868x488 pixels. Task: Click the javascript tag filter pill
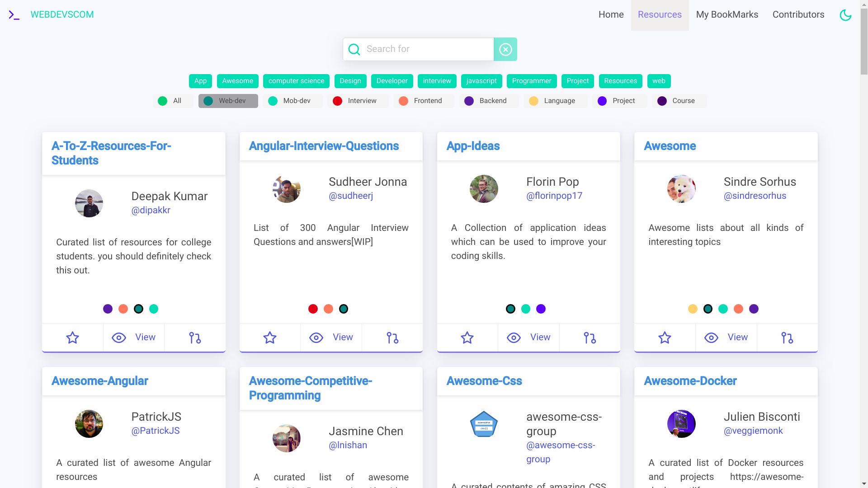point(481,80)
